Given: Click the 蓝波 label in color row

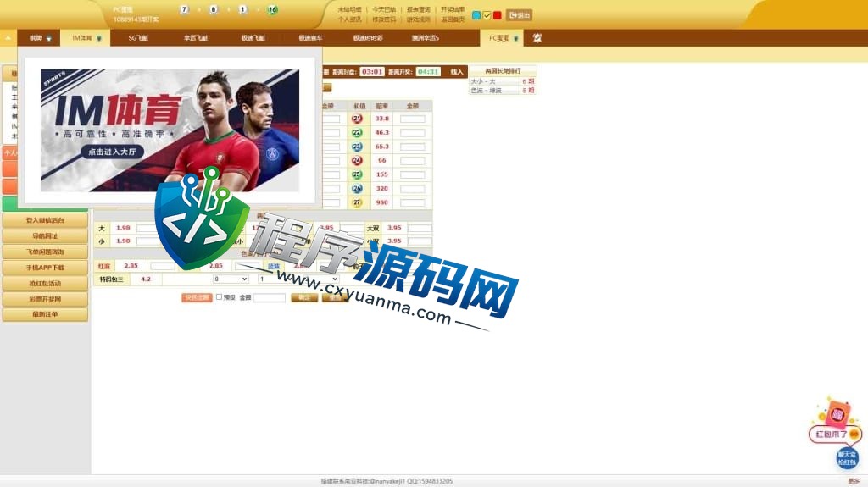Looking at the screenshot, I should tap(274, 266).
